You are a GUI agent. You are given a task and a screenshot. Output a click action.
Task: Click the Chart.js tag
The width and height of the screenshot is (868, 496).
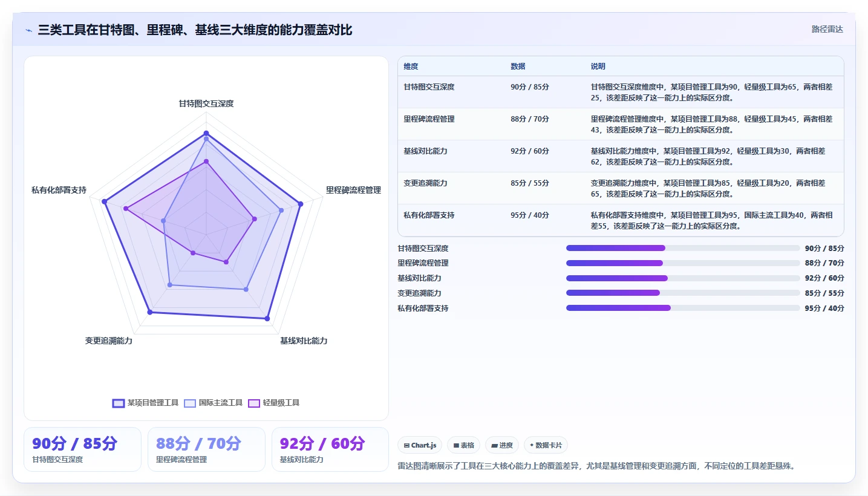pos(420,445)
